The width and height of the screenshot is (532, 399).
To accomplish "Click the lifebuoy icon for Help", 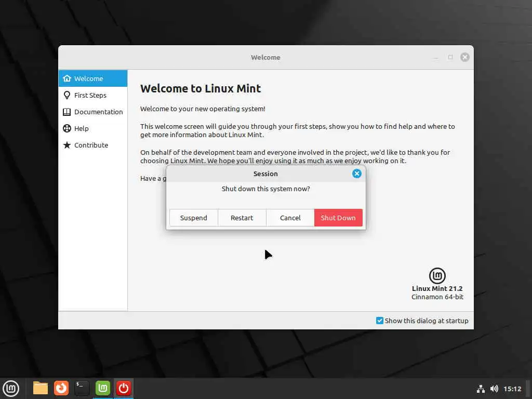I will (67, 129).
